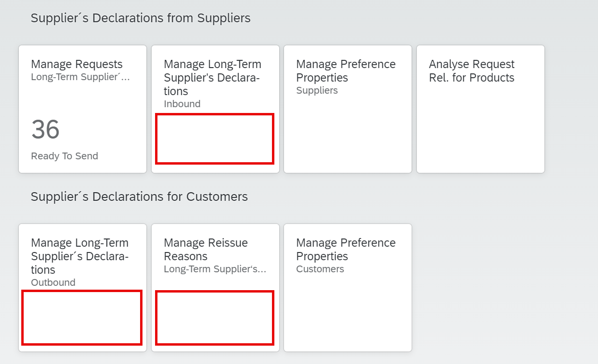Click the 36 count on Manage Requests

pos(45,129)
